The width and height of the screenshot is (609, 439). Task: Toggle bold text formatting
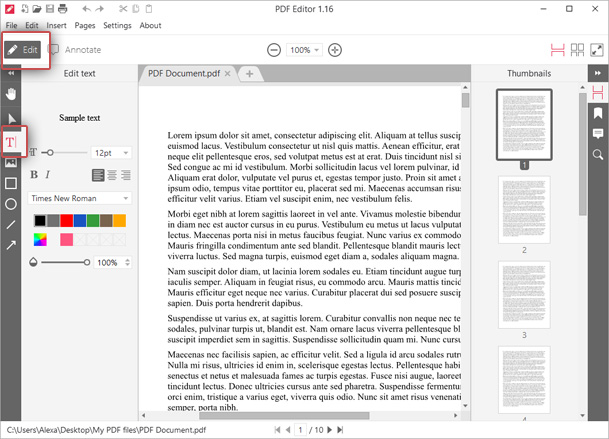[x=33, y=175]
